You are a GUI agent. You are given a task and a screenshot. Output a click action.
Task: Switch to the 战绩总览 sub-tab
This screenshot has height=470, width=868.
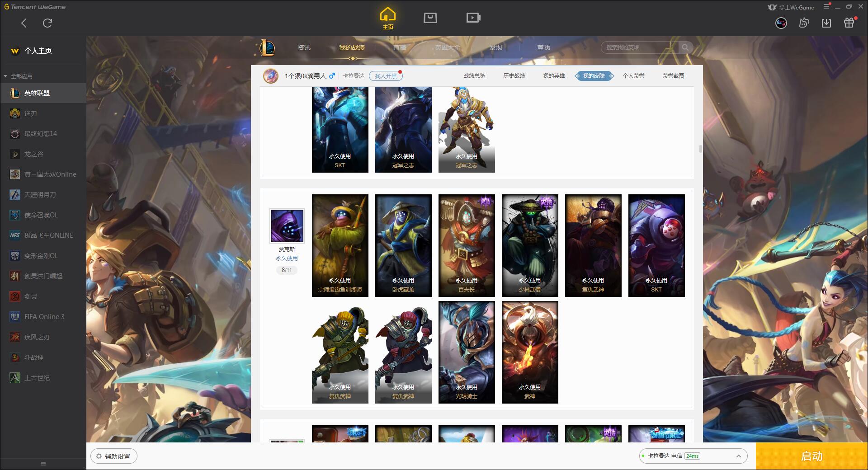(474, 76)
